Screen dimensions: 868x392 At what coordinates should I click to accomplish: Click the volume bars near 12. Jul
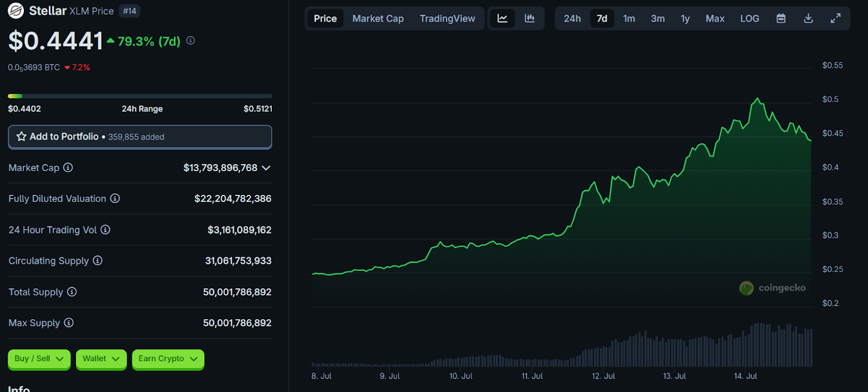(604, 357)
